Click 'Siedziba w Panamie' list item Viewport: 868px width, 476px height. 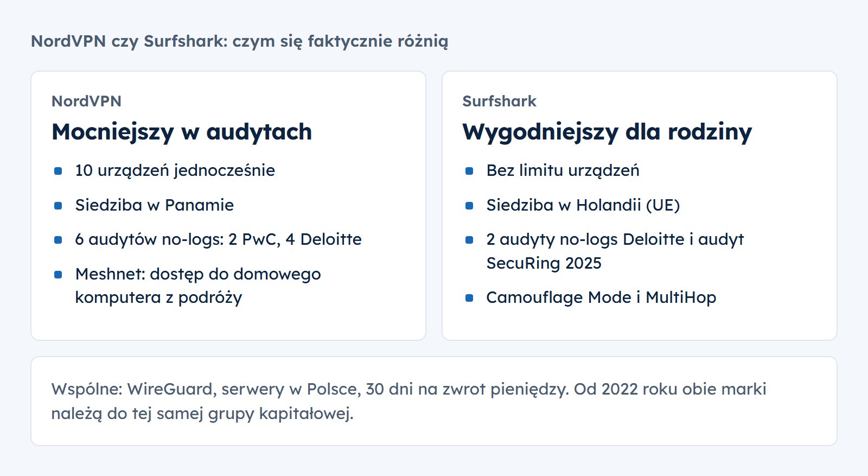(154, 205)
